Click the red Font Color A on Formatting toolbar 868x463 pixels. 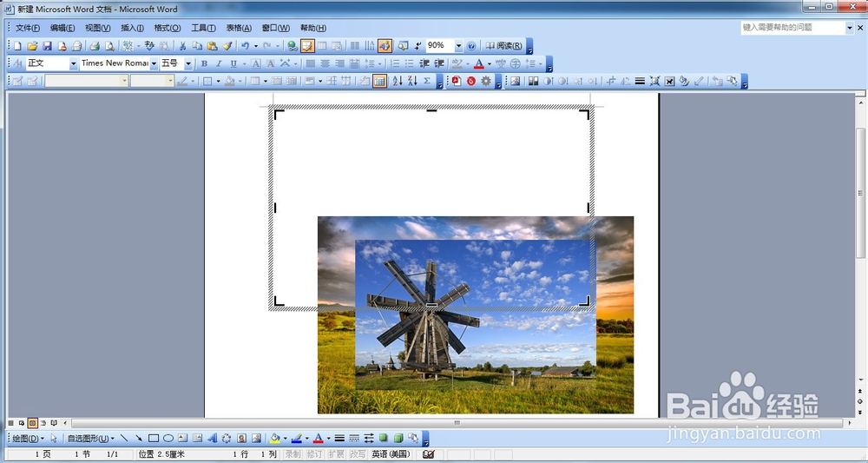[x=479, y=63]
